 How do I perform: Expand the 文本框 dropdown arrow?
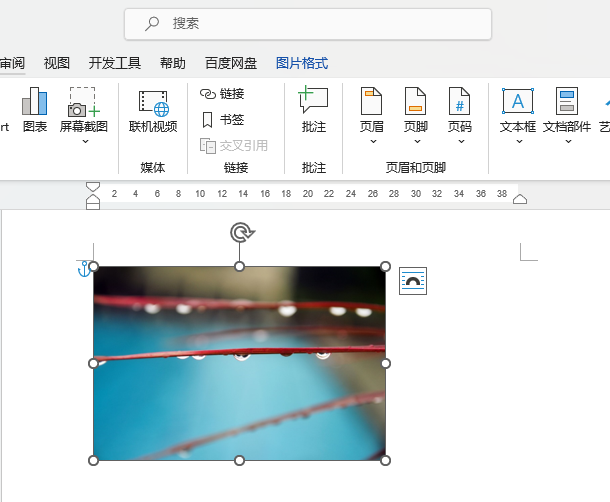(x=519, y=142)
